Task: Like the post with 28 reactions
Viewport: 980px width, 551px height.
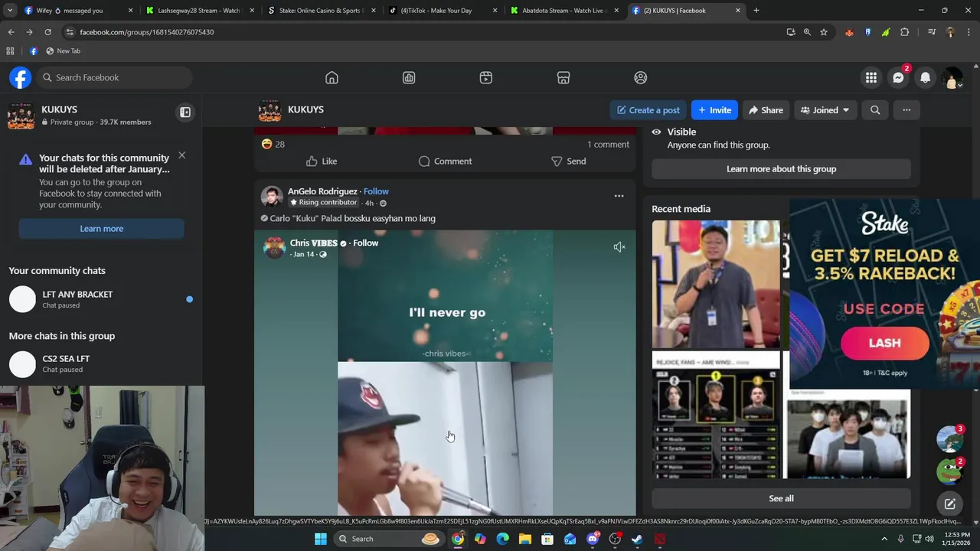Action: tap(322, 161)
